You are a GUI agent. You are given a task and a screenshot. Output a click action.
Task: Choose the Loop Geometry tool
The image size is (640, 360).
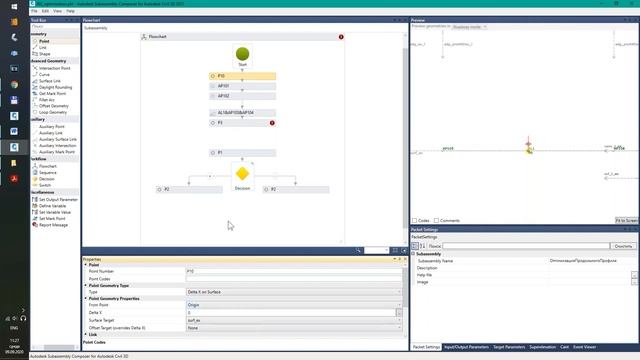pyautogui.click(x=53, y=112)
